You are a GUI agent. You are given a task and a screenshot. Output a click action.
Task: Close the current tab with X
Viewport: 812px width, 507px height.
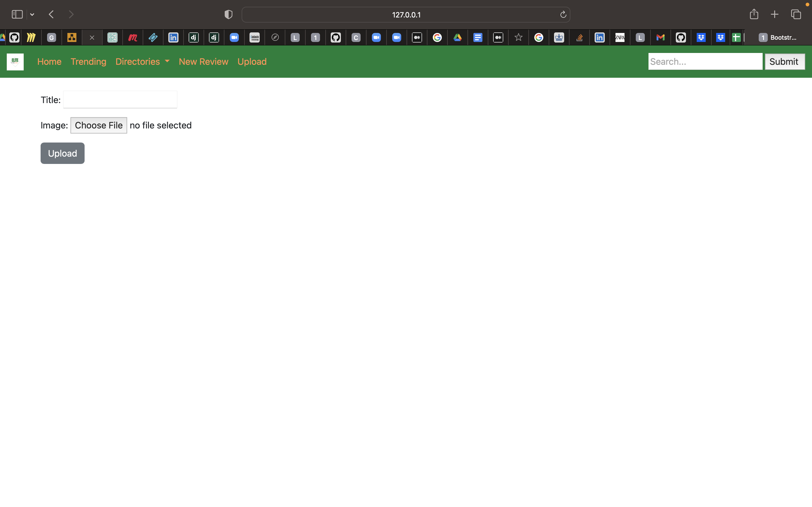(x=92, y=37)
